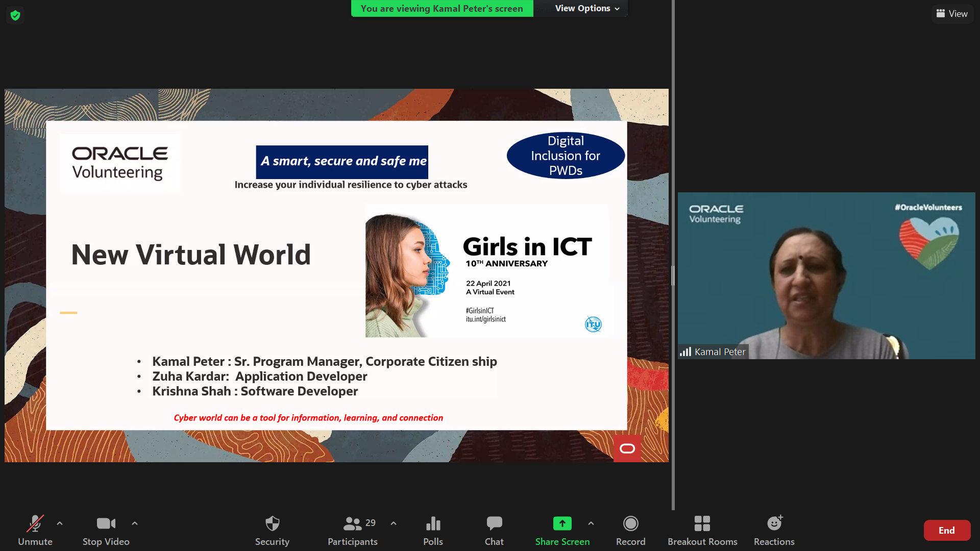Open the Polls icon
Viewport: 980px width, 551px height.
point(433,531)
